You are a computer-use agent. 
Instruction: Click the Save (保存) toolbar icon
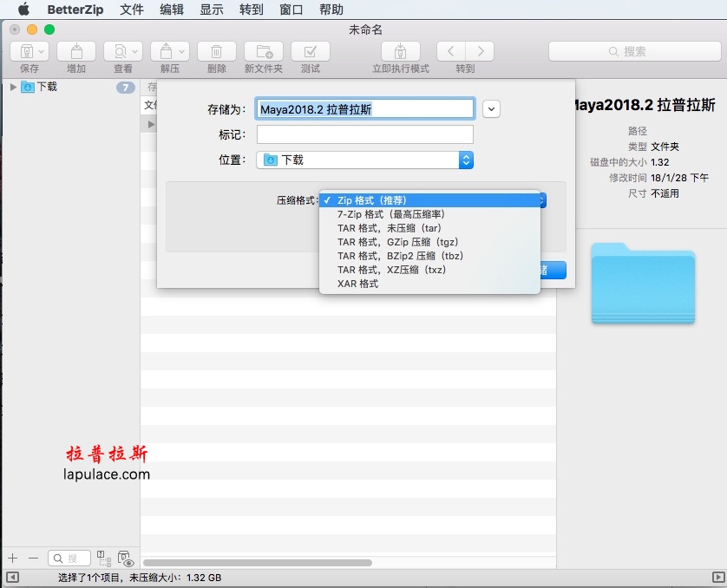pyautogui.click(x=29, y=51)
